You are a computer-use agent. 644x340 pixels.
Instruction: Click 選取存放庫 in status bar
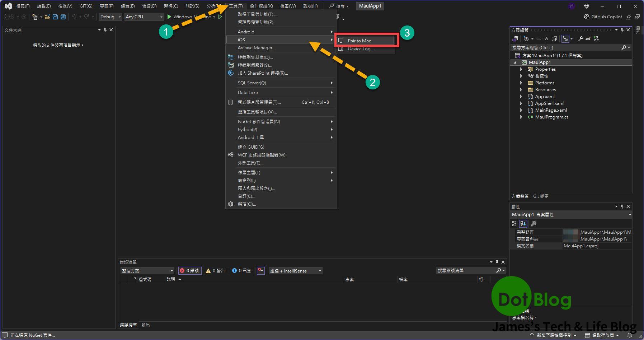coord(602,335)
